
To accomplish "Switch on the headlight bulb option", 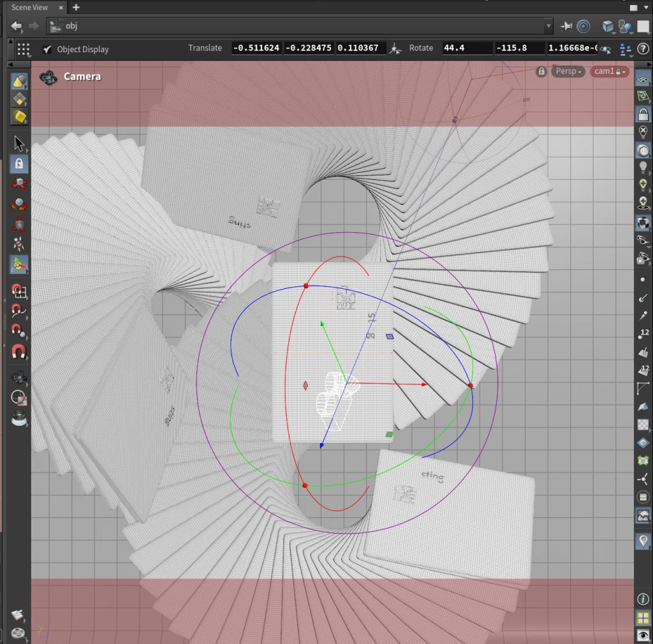I will [643, 168].
